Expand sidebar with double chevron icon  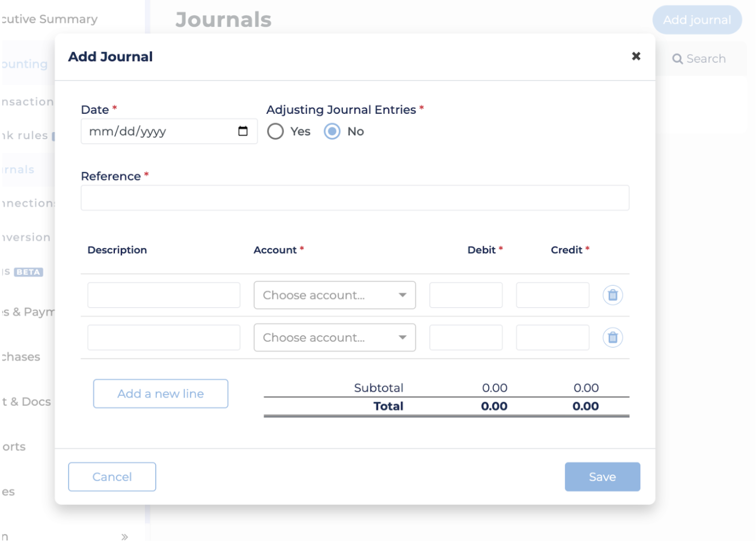pyautogui.click(x=125, y=537)
